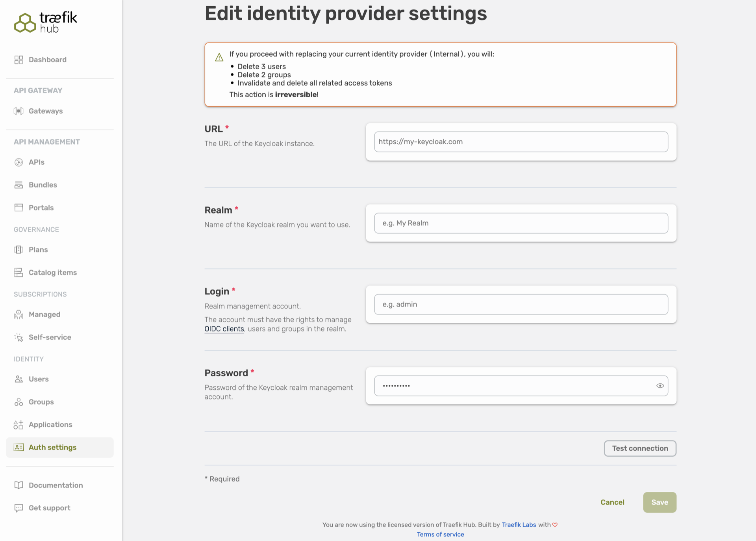Select the Auth settings menu item
The width and height of the screenshot is (756, 541).
click(60, 447)
